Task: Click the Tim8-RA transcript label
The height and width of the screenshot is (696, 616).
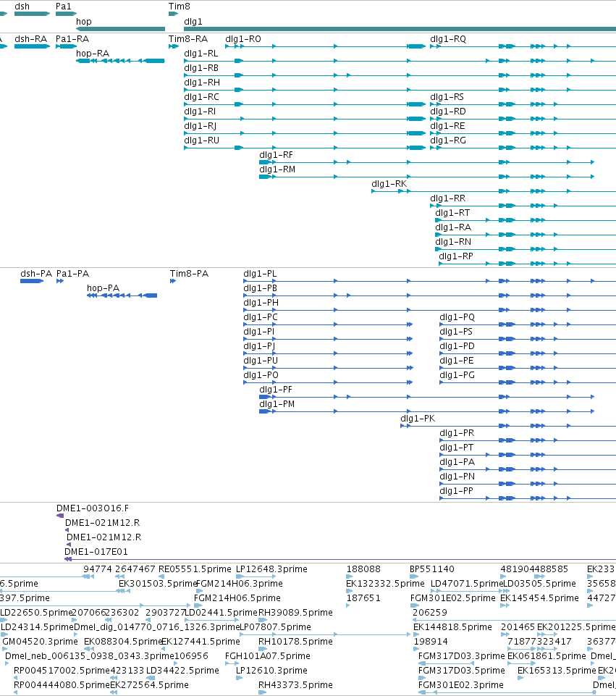Action: click(188, 39)
